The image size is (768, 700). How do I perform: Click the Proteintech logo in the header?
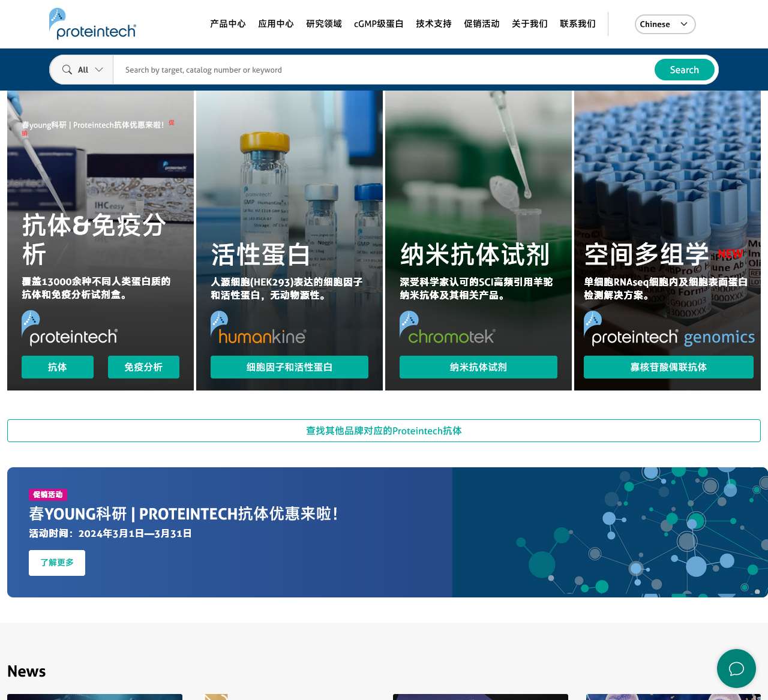(92, 24)
